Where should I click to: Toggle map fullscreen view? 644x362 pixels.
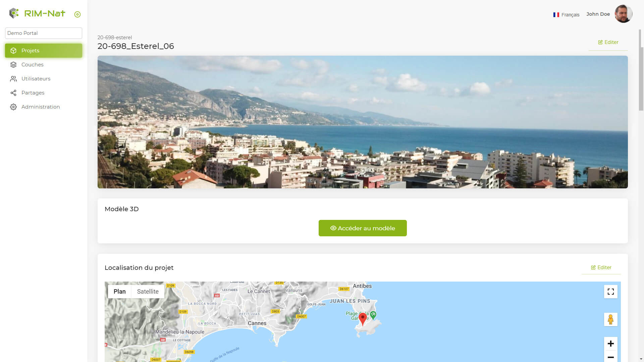tap(610, 292)
